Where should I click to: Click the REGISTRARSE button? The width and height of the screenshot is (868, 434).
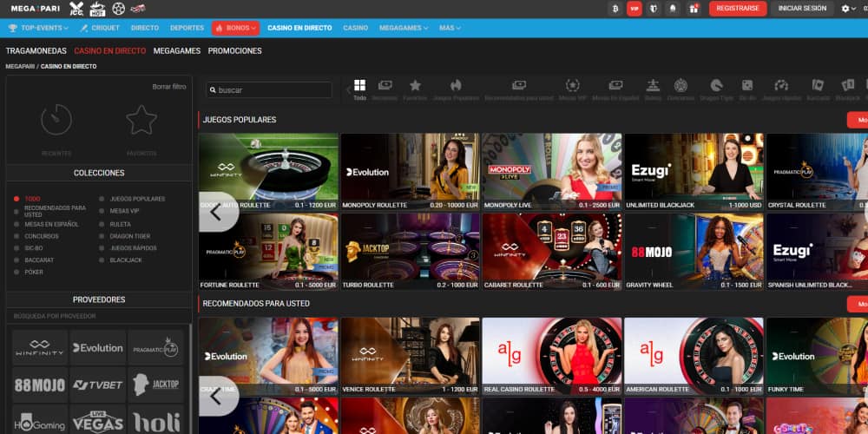pos(738,9)
